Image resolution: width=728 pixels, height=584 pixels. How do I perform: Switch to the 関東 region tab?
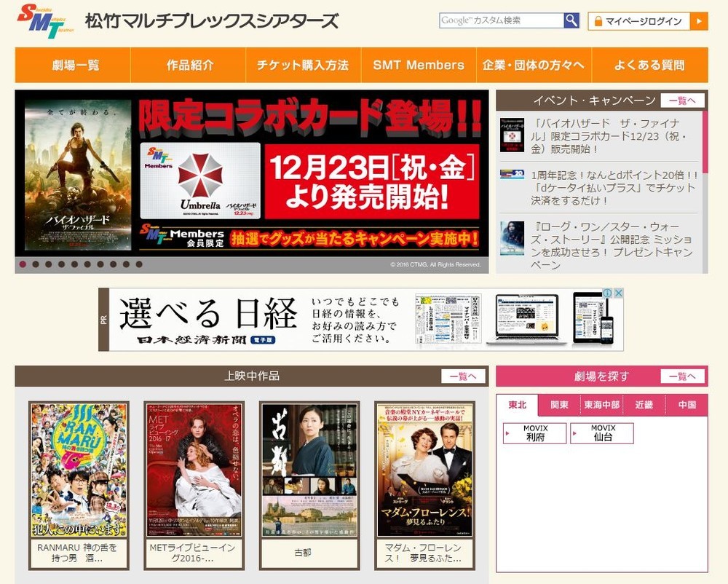[557, 406]
